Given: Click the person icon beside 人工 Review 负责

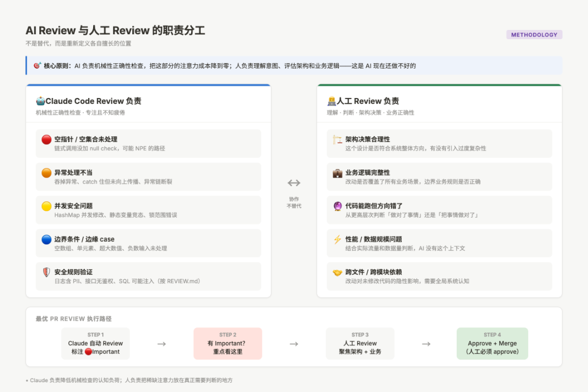Looking at the screenshot, I should 332,101.
